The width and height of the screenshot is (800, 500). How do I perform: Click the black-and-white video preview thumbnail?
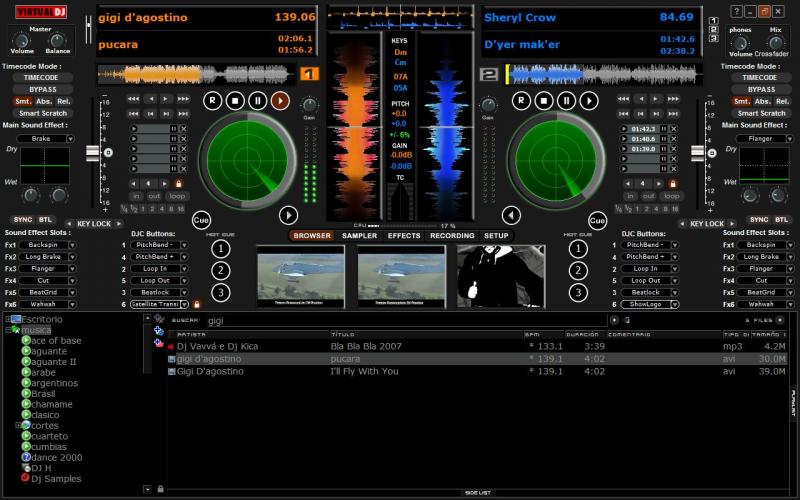click(x=501, y=277)
